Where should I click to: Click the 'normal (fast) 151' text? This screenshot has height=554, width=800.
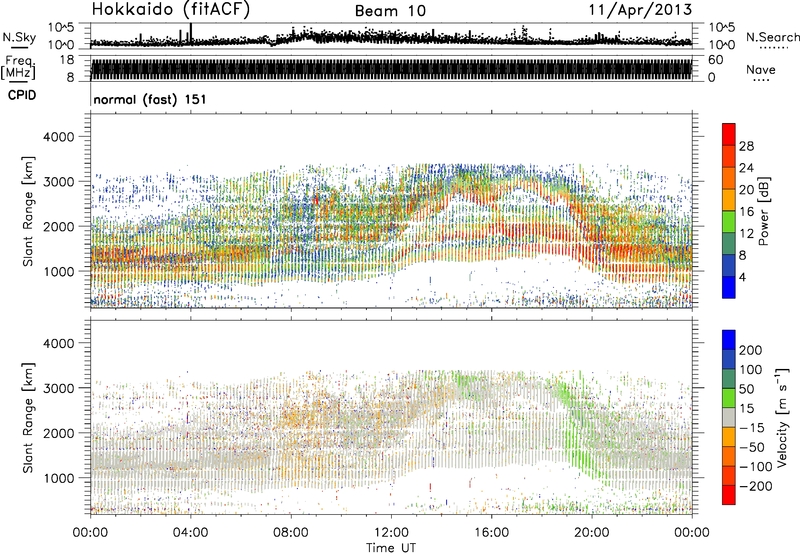pos(150,99)
